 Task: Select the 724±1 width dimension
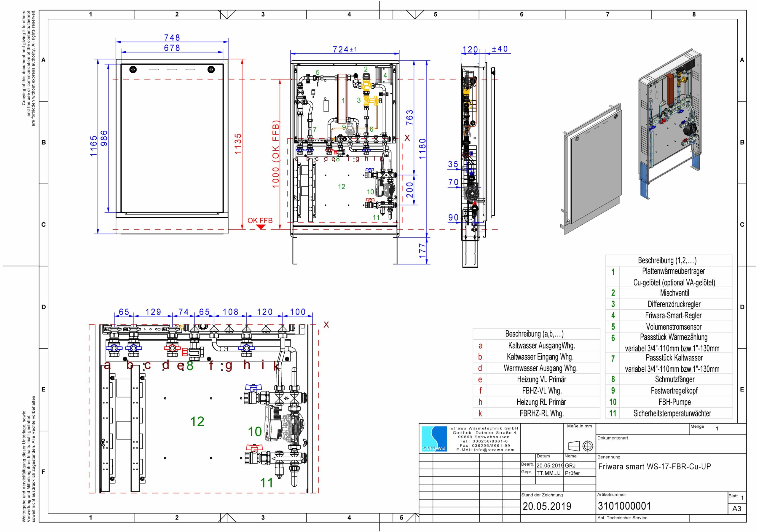(x=345, y=49)
